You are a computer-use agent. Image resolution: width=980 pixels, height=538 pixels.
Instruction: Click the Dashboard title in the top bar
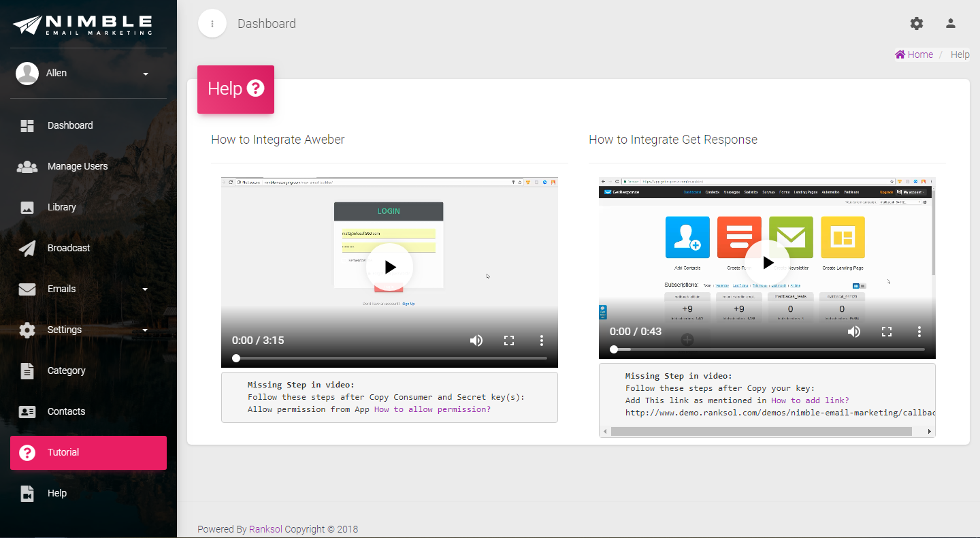click(267, 24)
